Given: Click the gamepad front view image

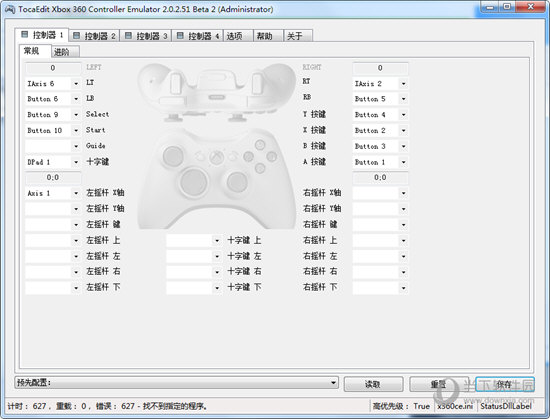Looking at the screenshot, I should [x=216, y=179].
